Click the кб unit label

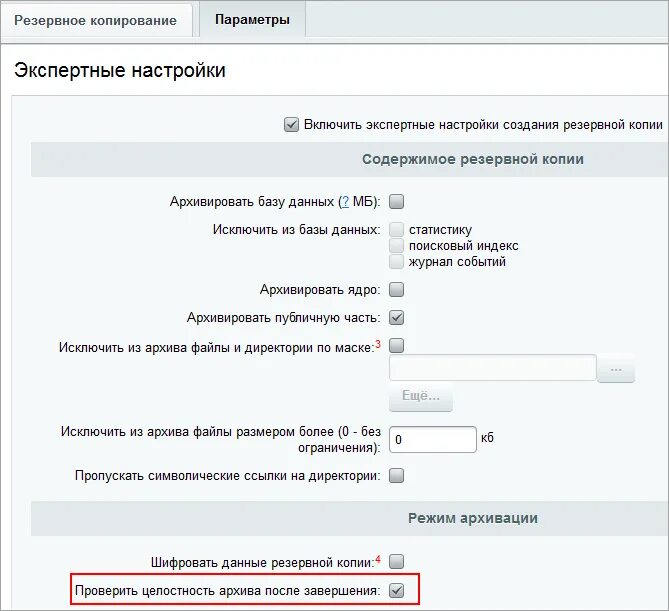click(x=487, y=438)
